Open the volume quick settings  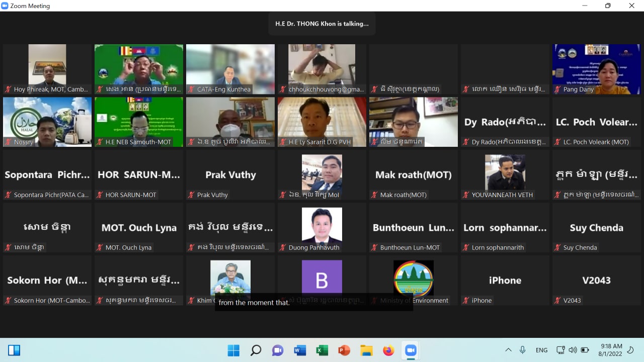(x=573, y=350)
